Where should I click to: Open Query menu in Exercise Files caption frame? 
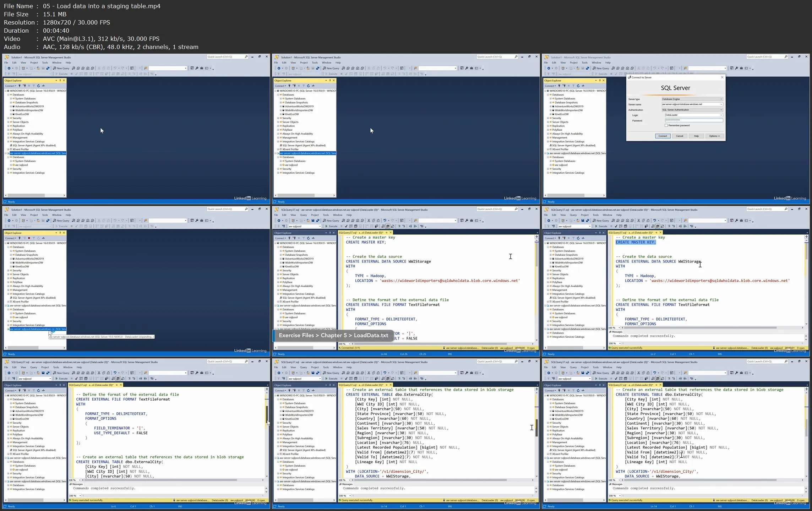303,215
